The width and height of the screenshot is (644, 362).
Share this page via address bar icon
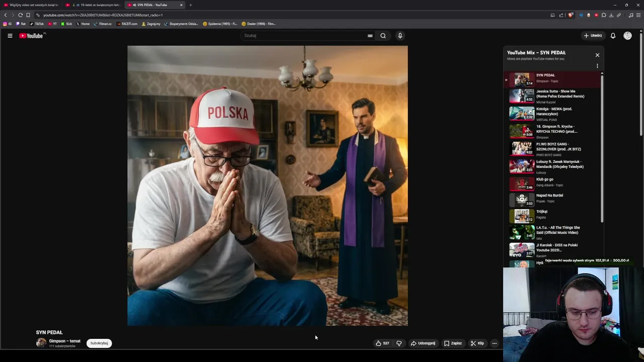(x=561, y=15)
